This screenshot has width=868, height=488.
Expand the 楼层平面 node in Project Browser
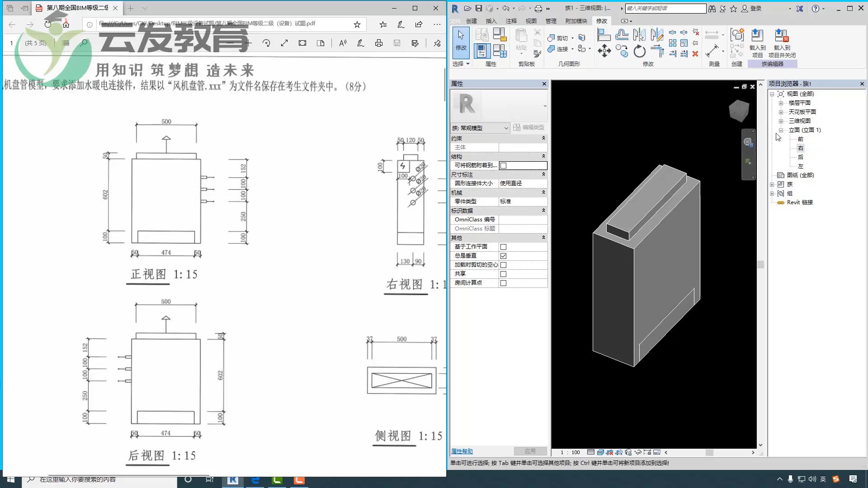(x=781, y=103)
